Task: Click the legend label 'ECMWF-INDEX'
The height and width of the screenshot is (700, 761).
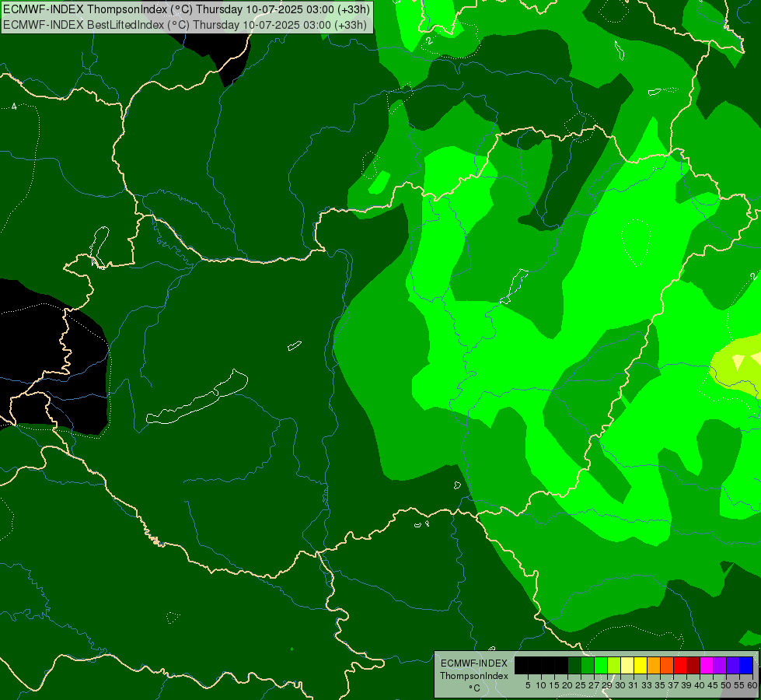Action: [x=474, y=663]
